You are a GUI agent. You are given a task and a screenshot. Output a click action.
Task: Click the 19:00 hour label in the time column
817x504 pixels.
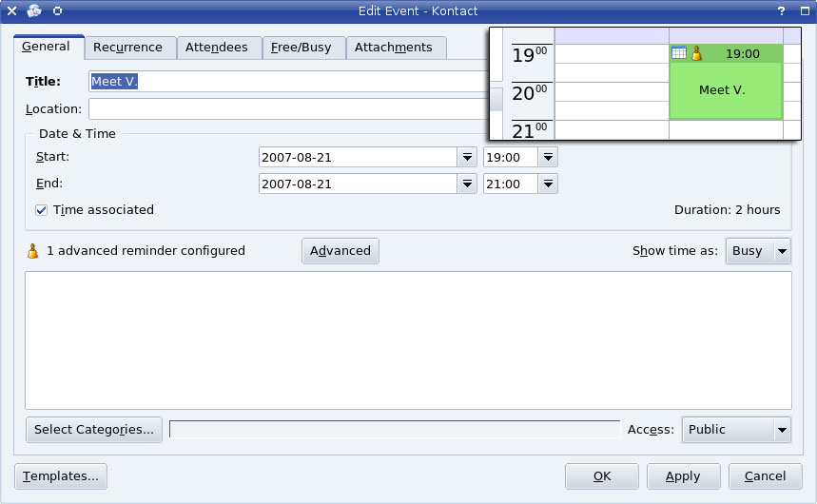(530, 55)
